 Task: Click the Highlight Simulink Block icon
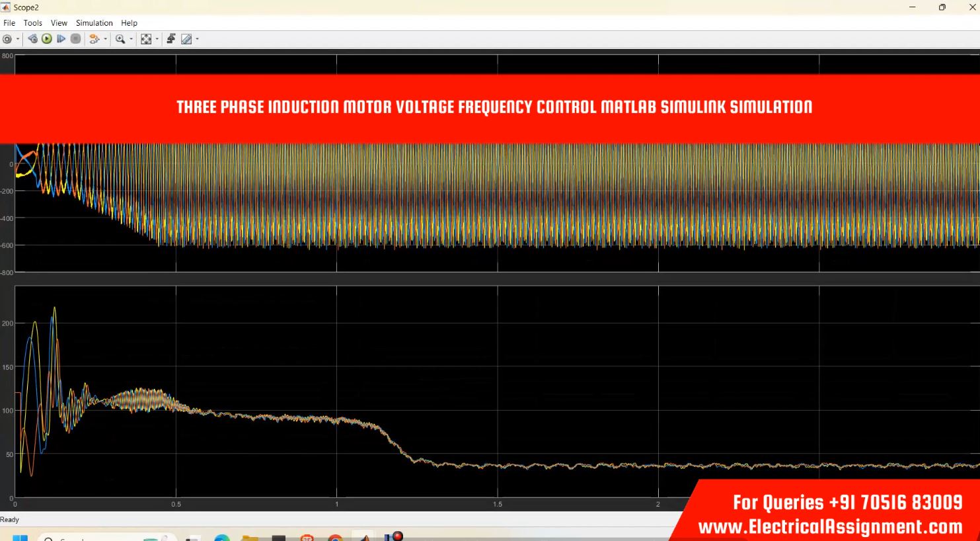tap(94, 39)
